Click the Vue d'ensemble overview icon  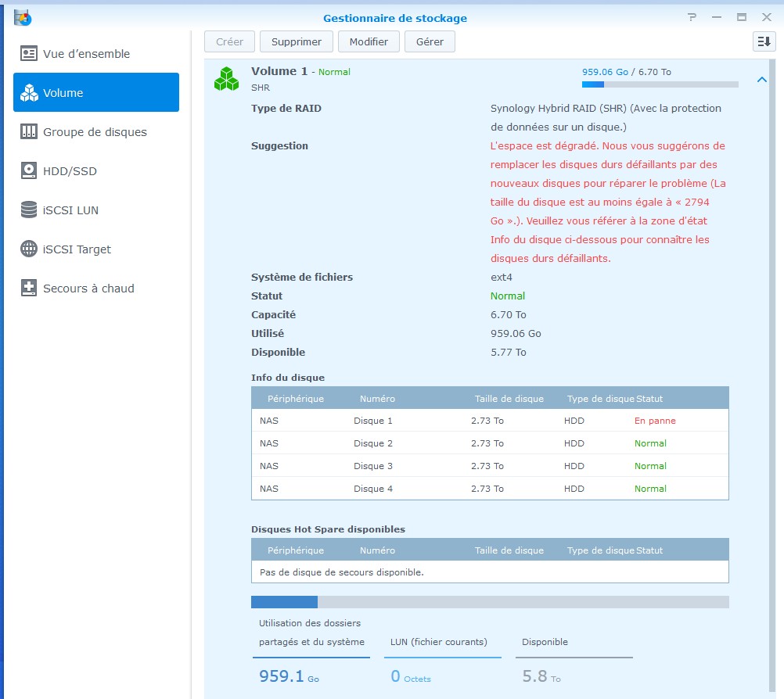click(x=29, y=54)
